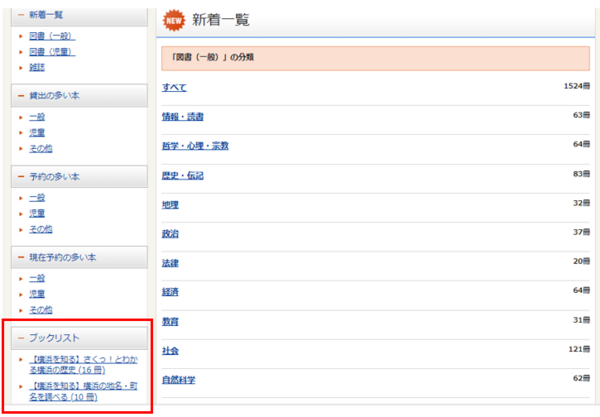Open the 雑誌 new arrivals link
Viewport: 600px width, 417px height.
point(37,67)
